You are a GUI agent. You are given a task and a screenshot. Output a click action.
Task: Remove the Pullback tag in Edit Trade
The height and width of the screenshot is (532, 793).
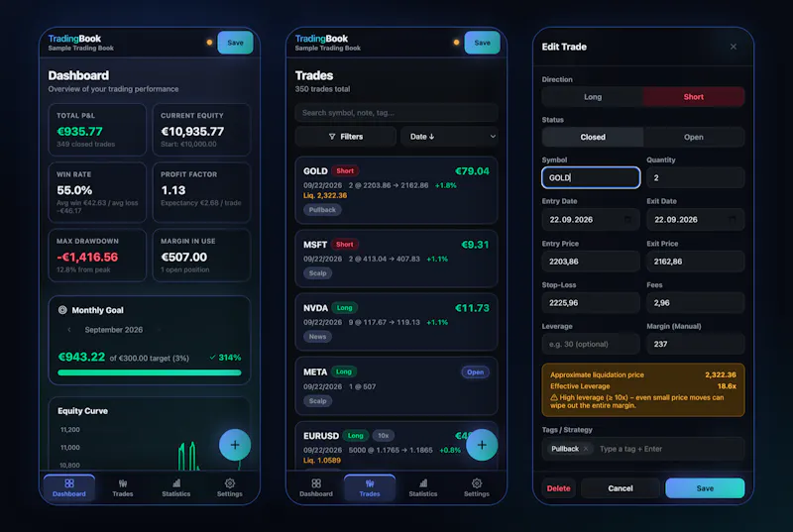586,449
